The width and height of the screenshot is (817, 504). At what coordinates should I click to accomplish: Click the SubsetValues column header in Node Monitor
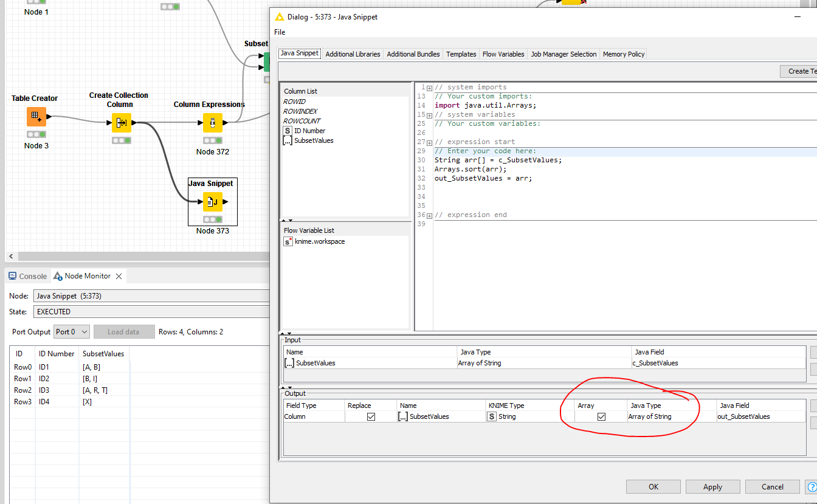click(x=103, y=353)
